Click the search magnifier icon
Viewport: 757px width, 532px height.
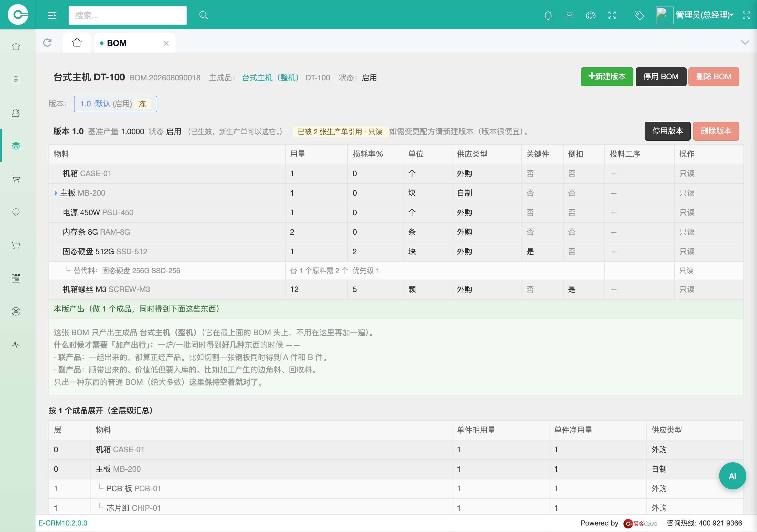pos(203,15)
